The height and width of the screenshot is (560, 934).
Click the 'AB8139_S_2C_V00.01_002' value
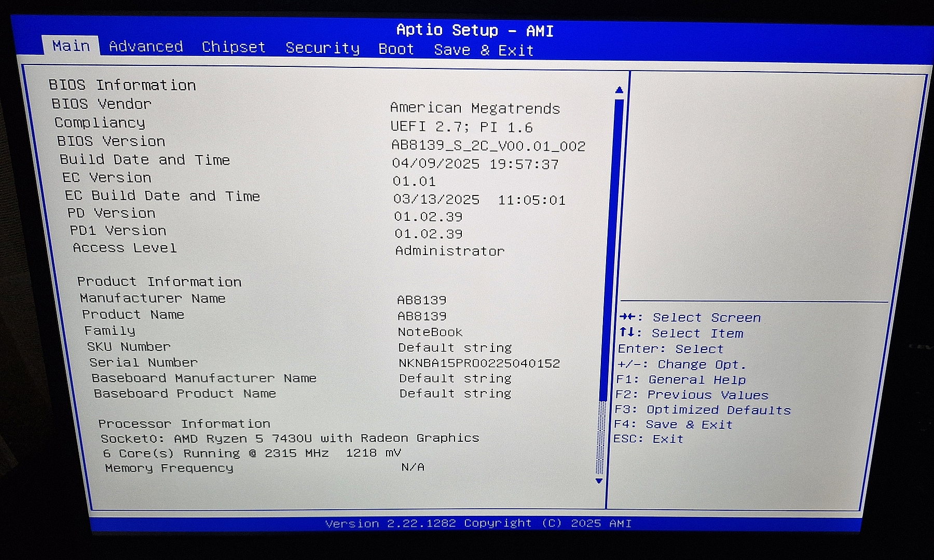pos(488,146)
